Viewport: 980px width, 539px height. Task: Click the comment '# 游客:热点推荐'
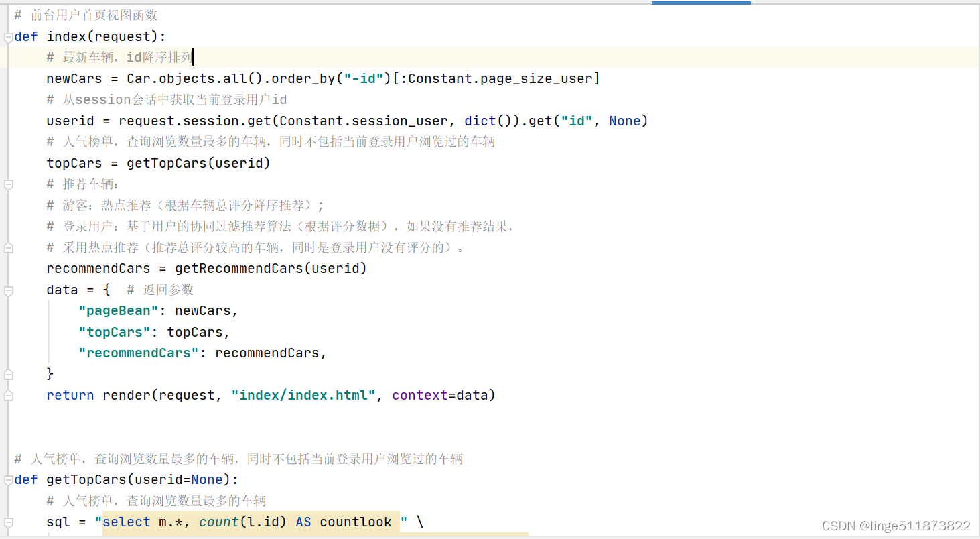click(x=185, y=205)
